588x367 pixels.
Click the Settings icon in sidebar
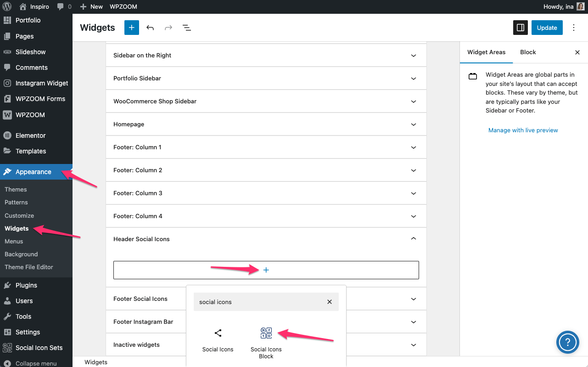[x=7, y=332]
